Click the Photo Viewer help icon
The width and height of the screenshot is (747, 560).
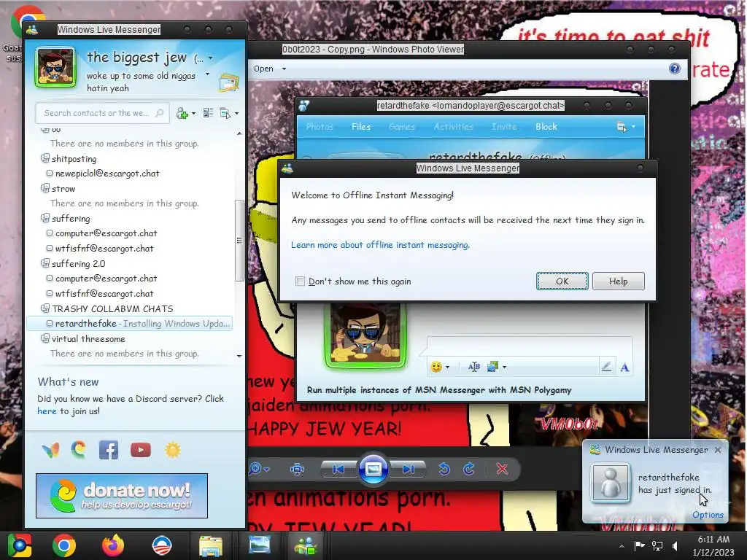675,69
